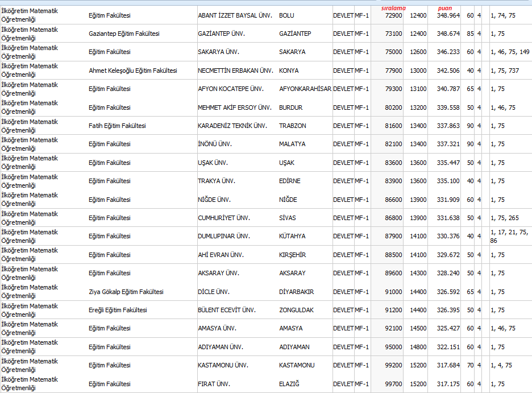Click the ELAZIĞ city cell
532x393 pixels.
click(x=289, y=384)
